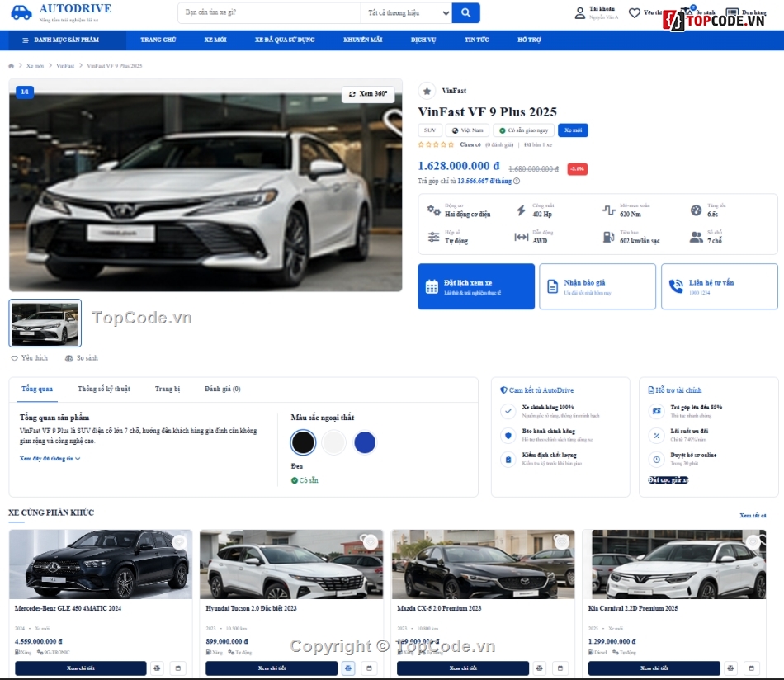This screenshot has height=680, width=784.
Task: Click the car gallery thumbnail image
Action: click(45, 323)
